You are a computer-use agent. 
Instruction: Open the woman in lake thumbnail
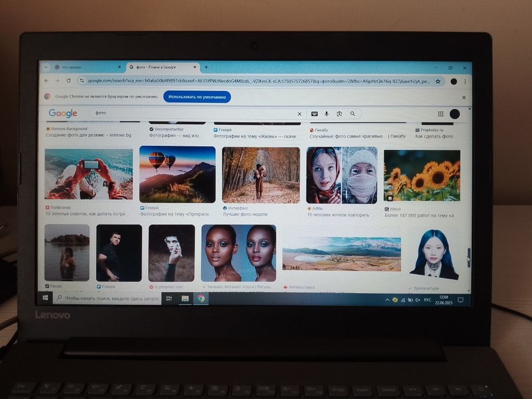click(x=67, y=253)
